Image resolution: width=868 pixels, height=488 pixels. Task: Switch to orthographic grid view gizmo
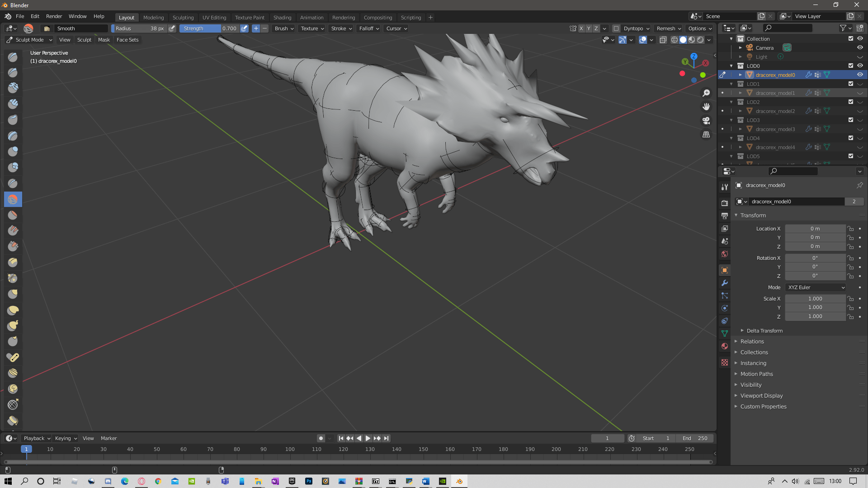click(706, 135)
